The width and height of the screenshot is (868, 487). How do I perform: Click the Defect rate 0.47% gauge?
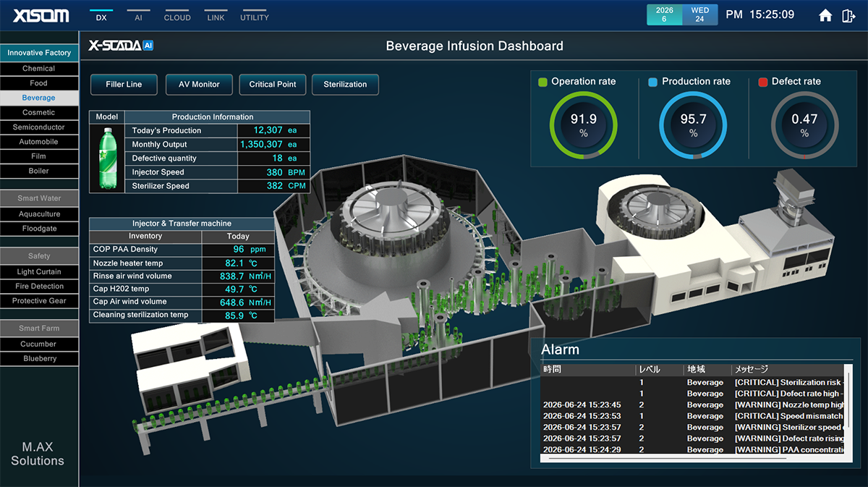pyautogui.click(x=804, y=124)
